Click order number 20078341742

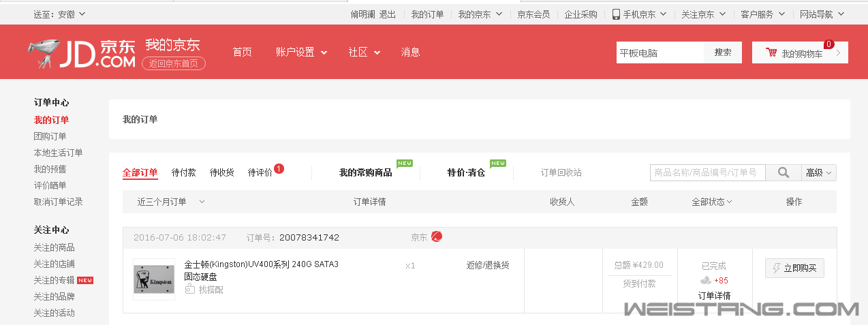(309, 237)
